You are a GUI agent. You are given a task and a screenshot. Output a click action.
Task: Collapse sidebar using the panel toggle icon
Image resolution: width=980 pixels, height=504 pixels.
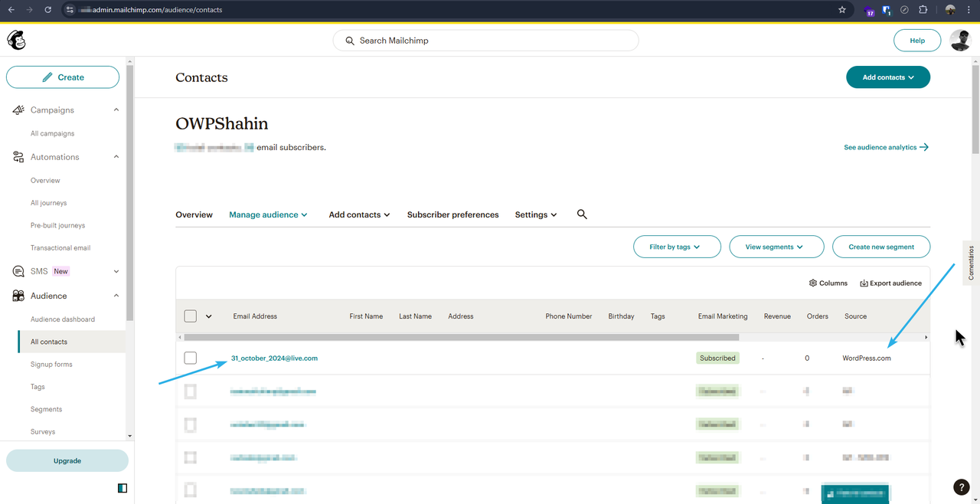[x=122, y=488]
